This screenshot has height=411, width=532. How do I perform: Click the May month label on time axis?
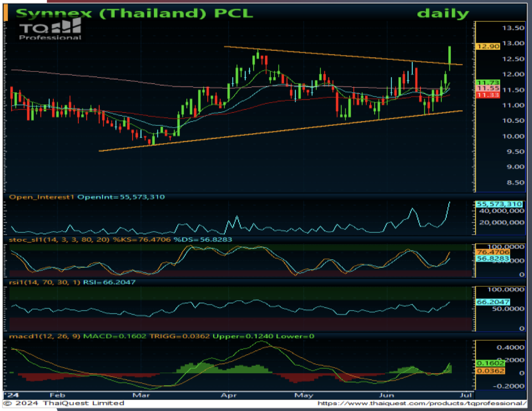[x=304, y=396]
